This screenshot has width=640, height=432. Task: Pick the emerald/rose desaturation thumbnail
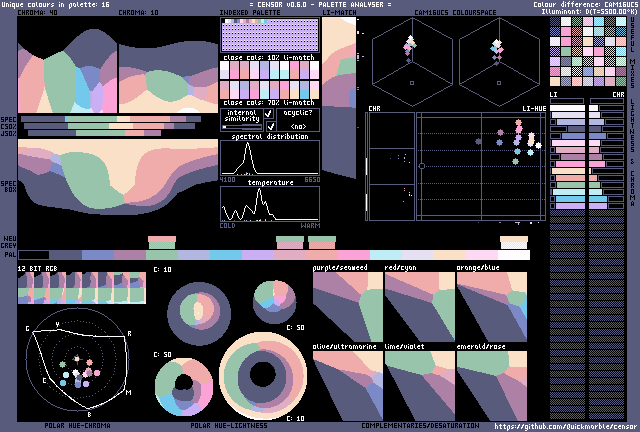[x=491, y=385]
